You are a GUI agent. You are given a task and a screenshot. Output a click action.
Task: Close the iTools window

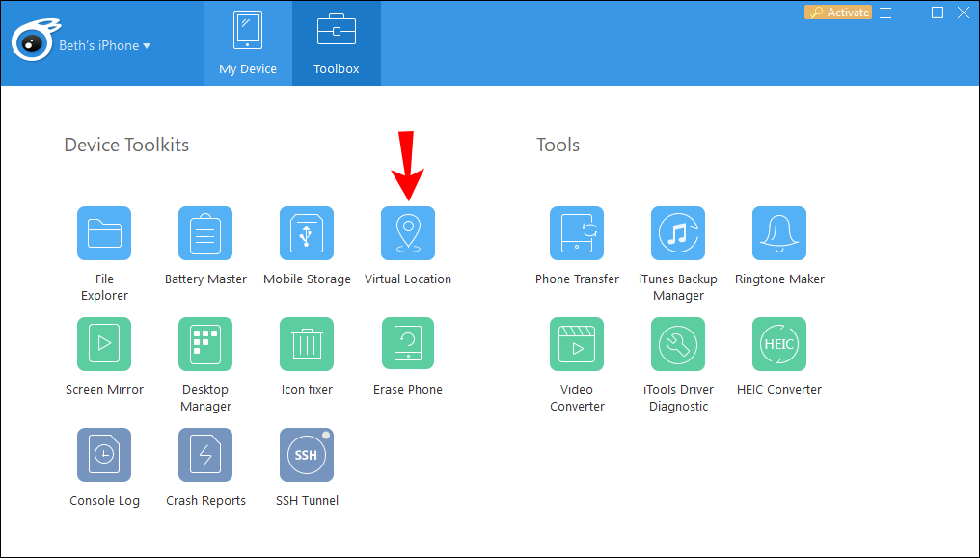[x=964, y=13]
